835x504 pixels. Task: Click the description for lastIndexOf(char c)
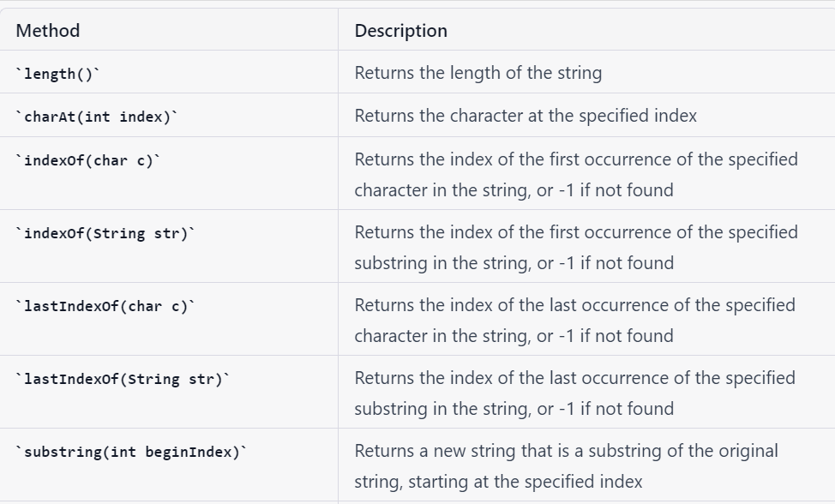point(575,321)
